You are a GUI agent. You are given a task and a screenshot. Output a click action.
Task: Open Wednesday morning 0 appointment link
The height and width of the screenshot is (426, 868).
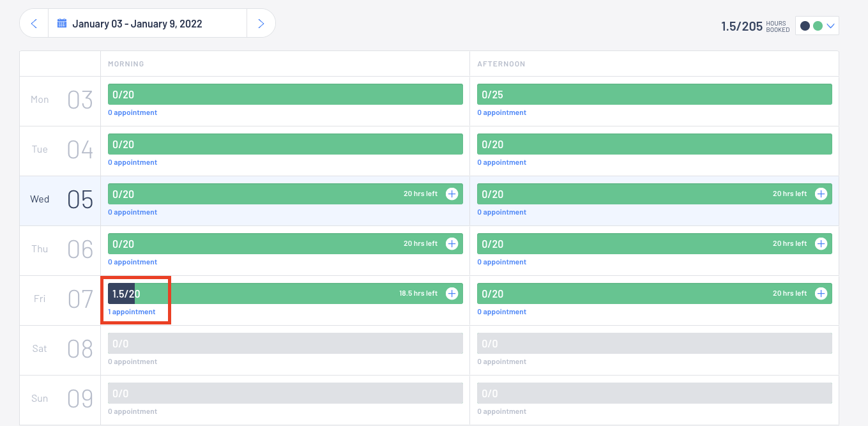(132, 212)
